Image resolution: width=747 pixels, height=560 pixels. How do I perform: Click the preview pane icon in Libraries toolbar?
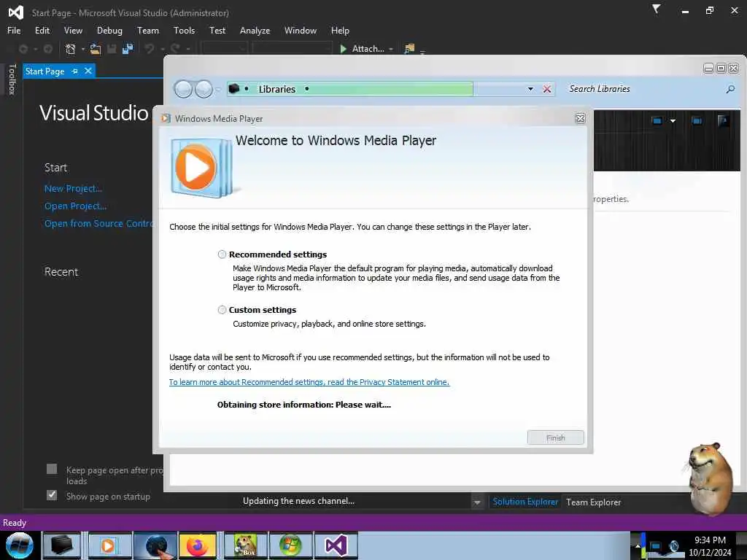click(x=697, y=121)
